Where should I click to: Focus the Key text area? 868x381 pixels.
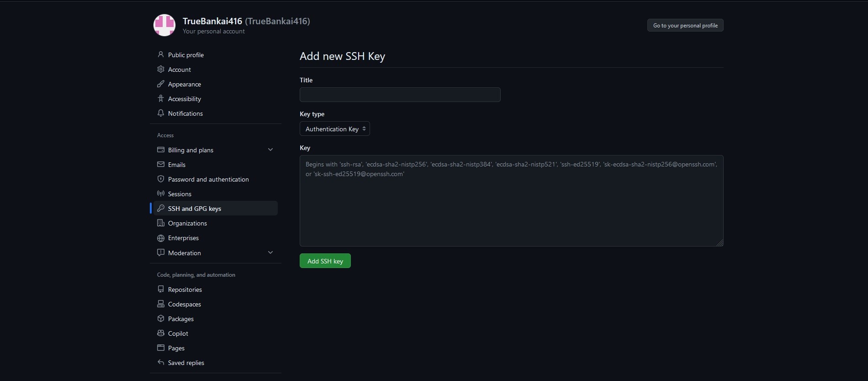tap(512, 201)
